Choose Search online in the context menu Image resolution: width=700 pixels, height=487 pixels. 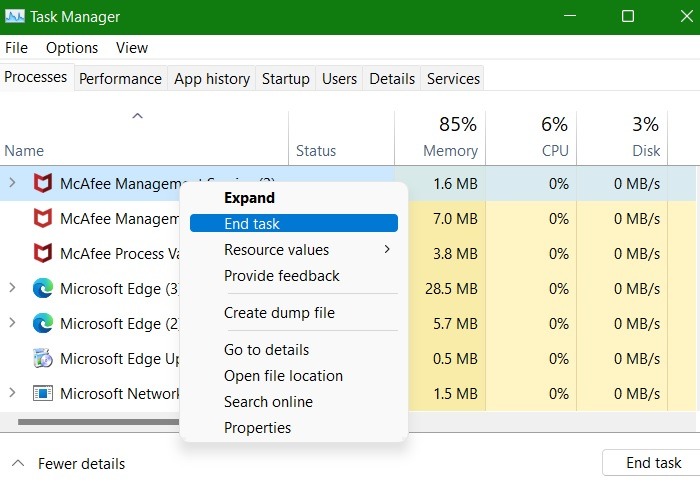294,401
